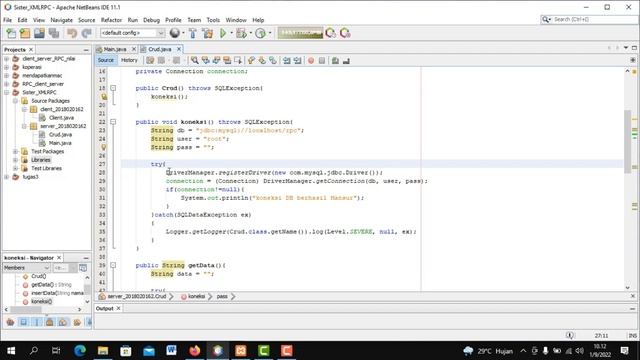Open the default config dropdown

[x=133, y=33]
